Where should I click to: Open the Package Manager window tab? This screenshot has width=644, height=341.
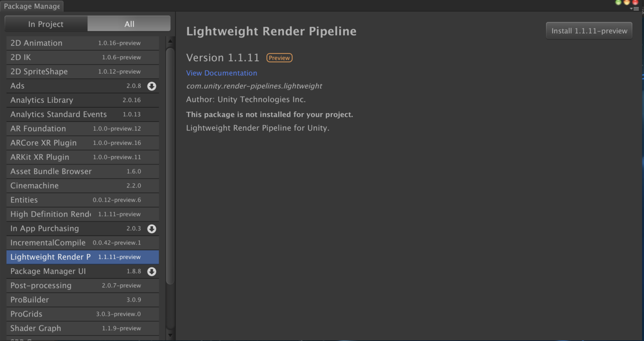coord(32,6)
